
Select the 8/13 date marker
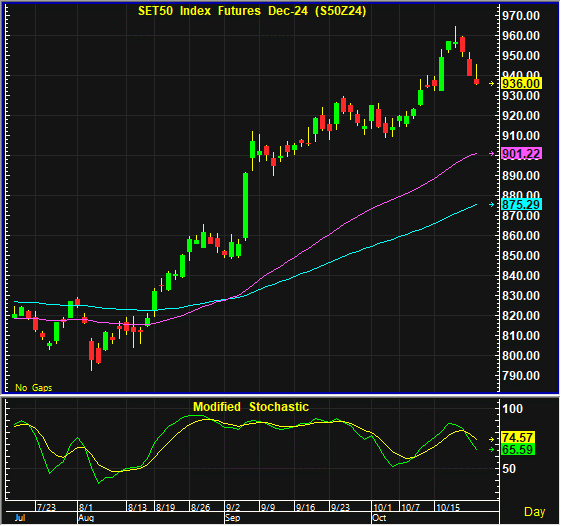(137, 507)
